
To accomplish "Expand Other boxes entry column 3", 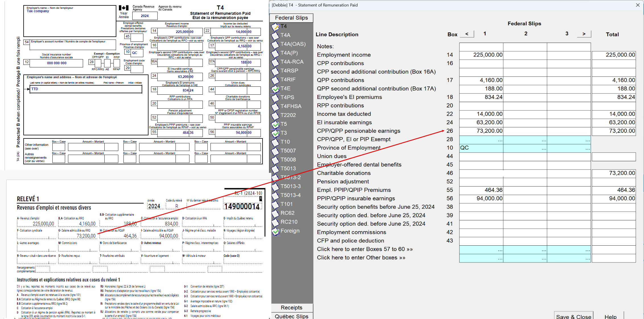I will point(569,258).
